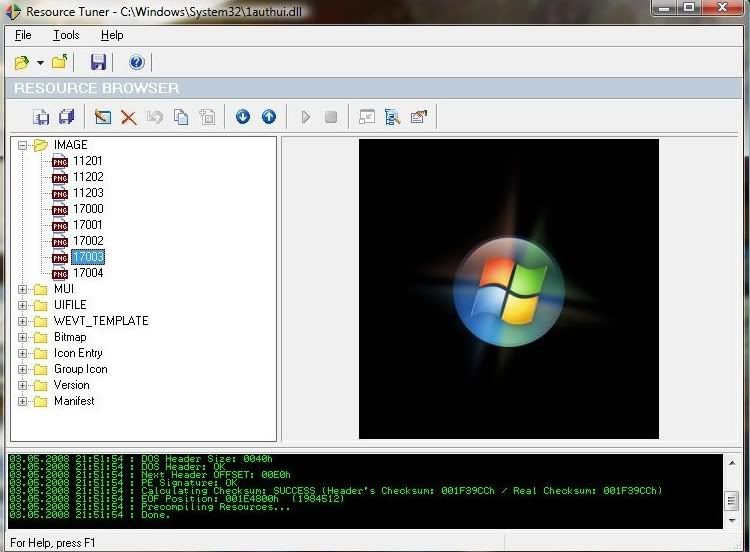Open the dropdown arrow beside Open File

tap(40, 63)
